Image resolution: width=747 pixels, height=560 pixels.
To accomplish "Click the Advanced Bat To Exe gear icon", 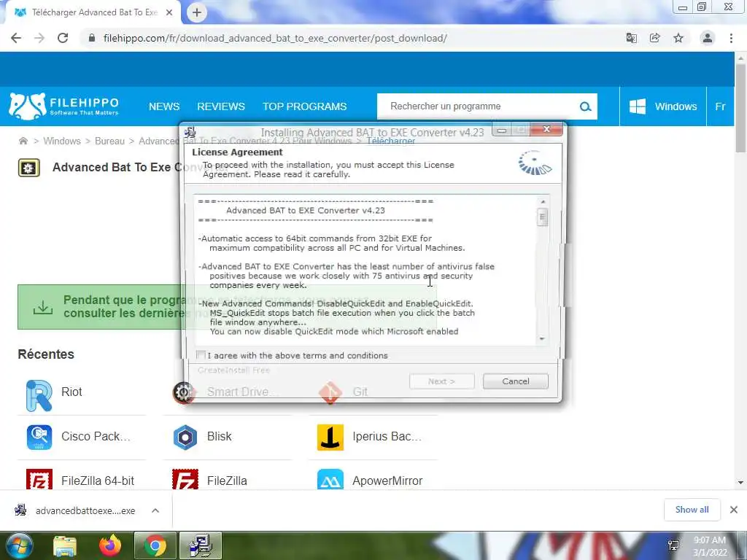I will 29,168.
